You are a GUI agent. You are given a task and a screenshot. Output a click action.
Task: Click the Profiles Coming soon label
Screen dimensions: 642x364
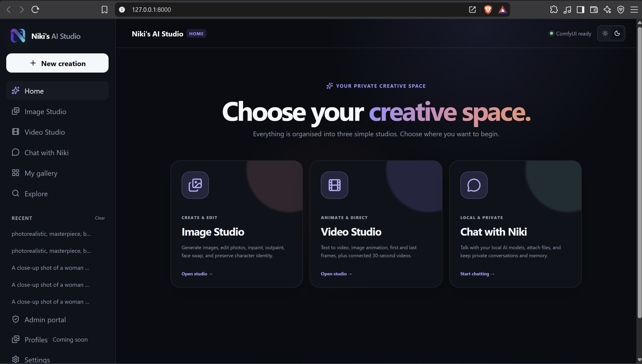pos(70,339)
